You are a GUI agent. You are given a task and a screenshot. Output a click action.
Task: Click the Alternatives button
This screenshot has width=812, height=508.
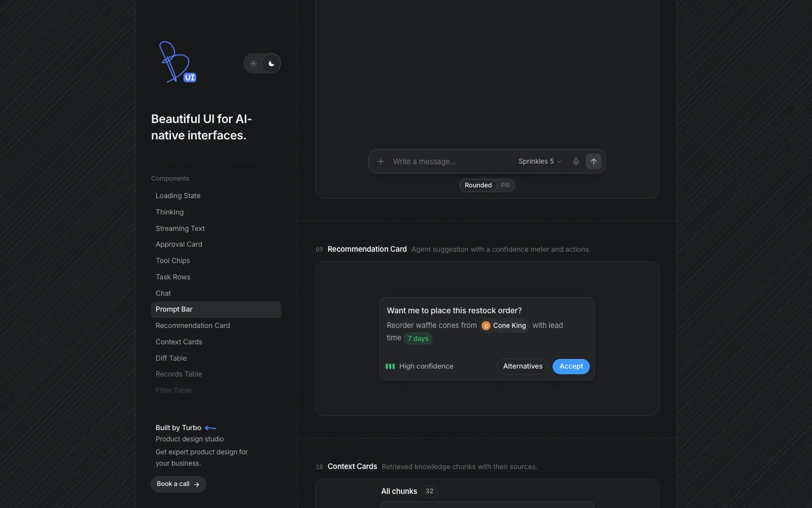(x=523, y=366)
